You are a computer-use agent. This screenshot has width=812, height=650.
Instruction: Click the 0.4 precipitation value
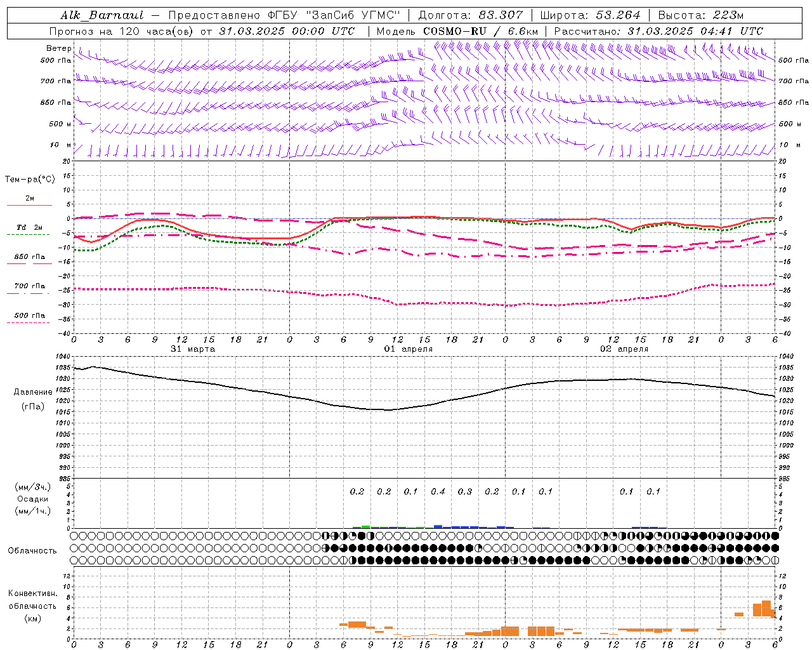[x=438, y=491]
